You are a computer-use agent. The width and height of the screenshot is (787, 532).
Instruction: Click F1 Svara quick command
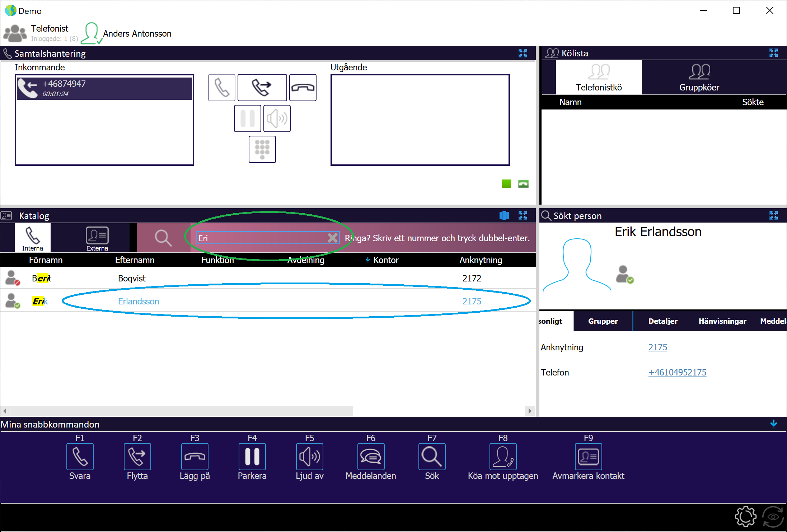pos(80,456)
